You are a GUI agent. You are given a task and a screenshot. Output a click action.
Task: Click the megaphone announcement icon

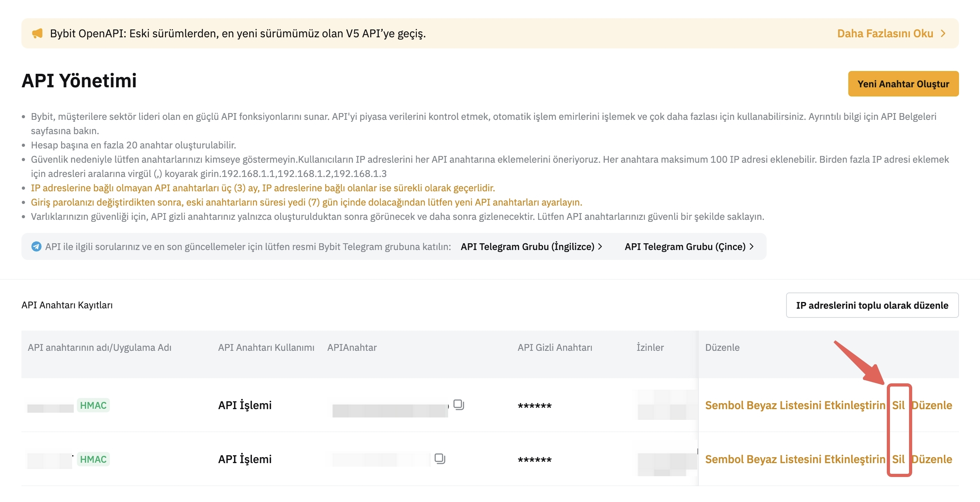[37, 33]
